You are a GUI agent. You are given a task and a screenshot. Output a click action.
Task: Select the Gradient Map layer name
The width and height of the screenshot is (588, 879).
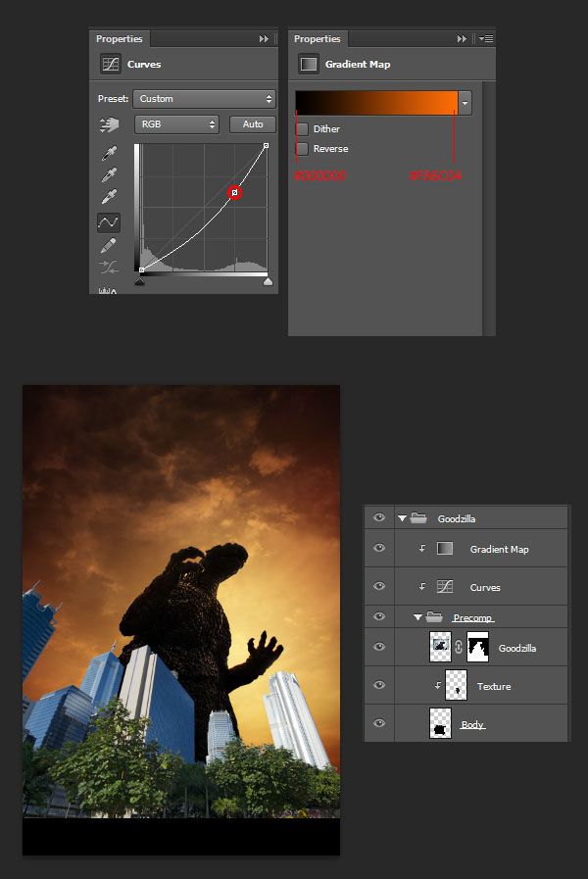click(499, 550)
